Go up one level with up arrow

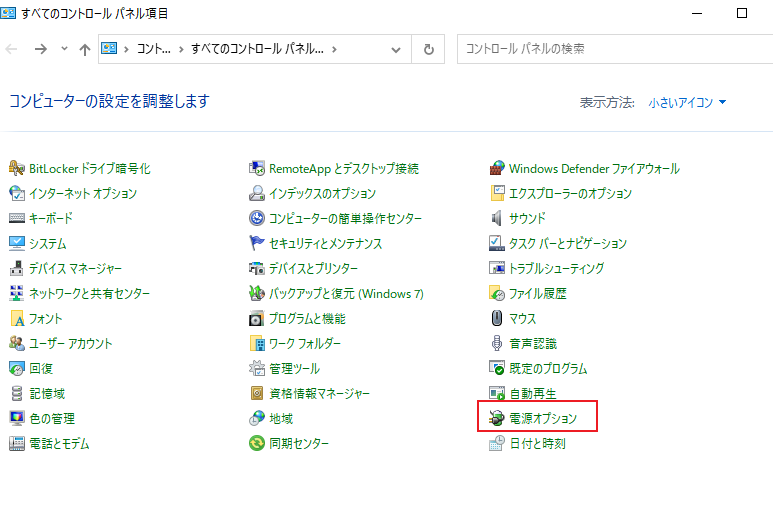pyautogui.click(x=85, y=49)
